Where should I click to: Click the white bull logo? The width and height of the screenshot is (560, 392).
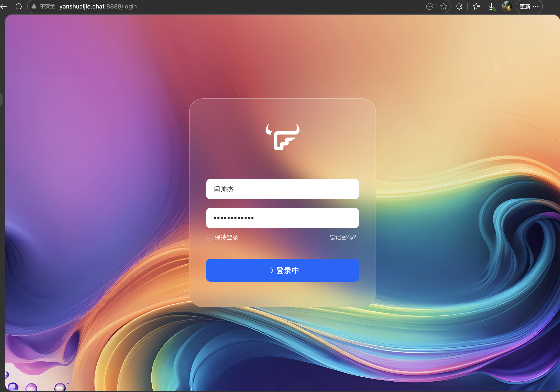coord(282,137)
